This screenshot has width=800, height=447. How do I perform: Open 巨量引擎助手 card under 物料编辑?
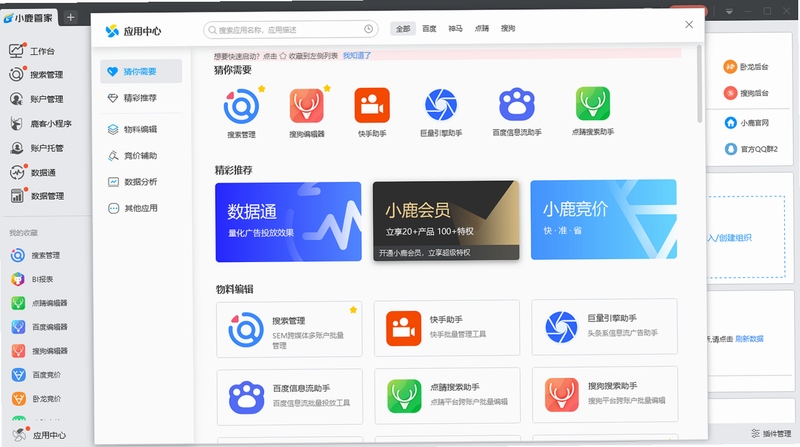[x=605, y=327]
